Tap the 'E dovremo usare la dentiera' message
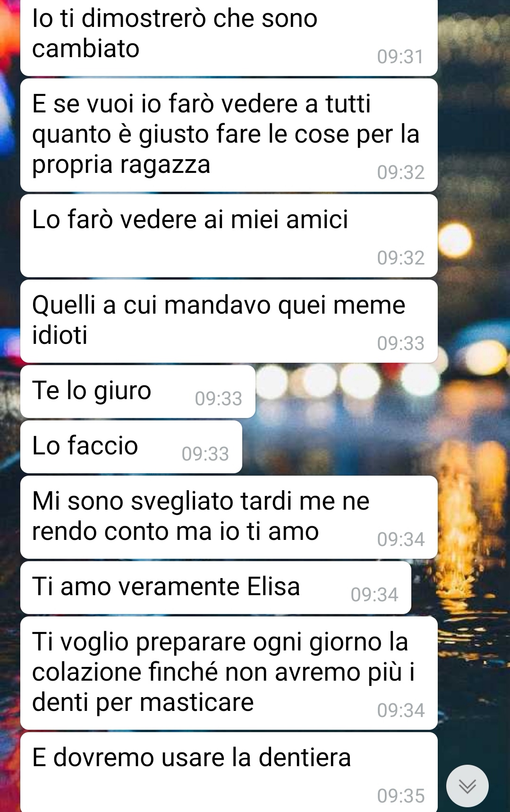Screen dimensions: 510x812 229,772
